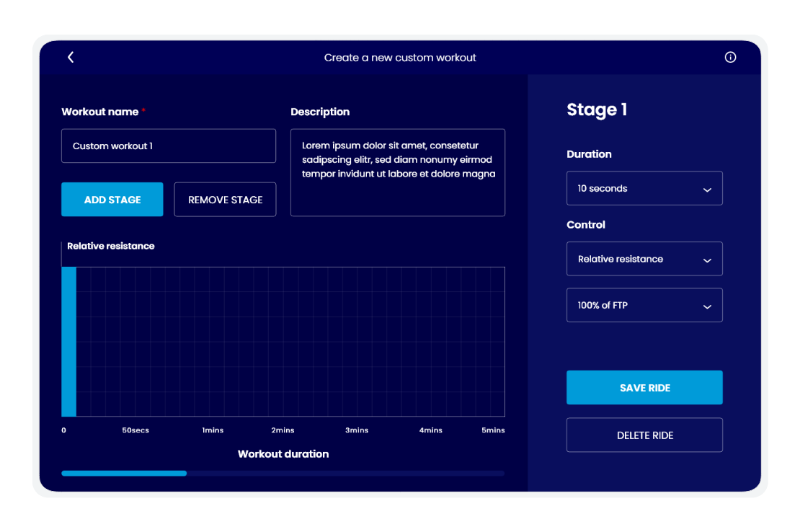Click the SAVE RIDE button
The height and width of the screenshot is (532, 800).
pyautogui.click(x=644, y=388)
